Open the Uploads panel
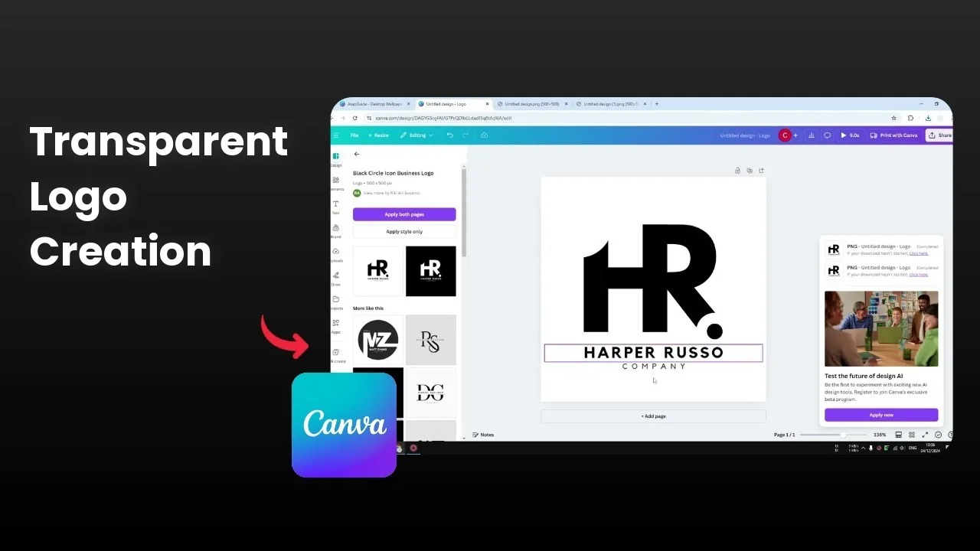The height and width of the screenshot is (551, 980). (335, 254)
